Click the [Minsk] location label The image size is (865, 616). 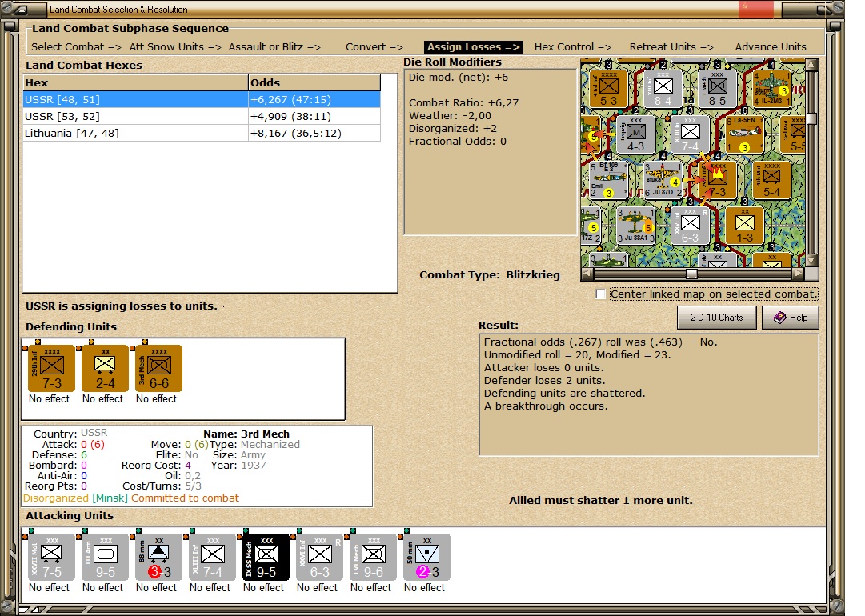click(110, 498)
